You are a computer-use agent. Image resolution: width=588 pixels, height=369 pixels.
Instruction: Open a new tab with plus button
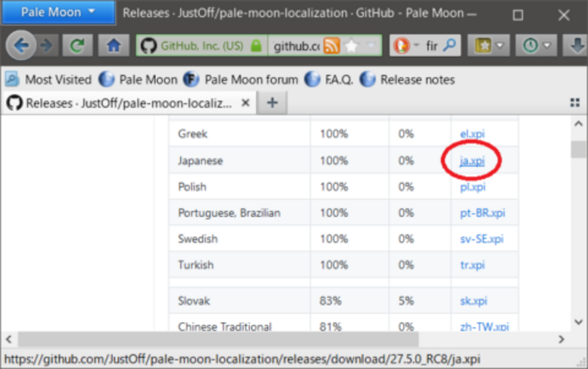click(272, 103)
